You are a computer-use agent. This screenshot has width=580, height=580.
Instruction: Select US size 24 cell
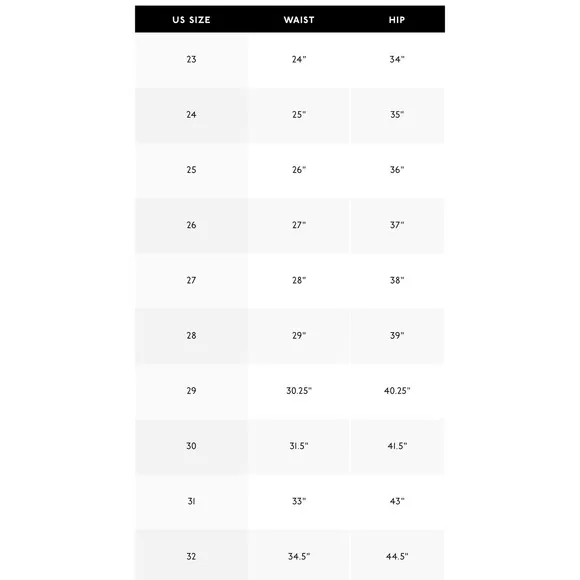[x=191, y=115]
